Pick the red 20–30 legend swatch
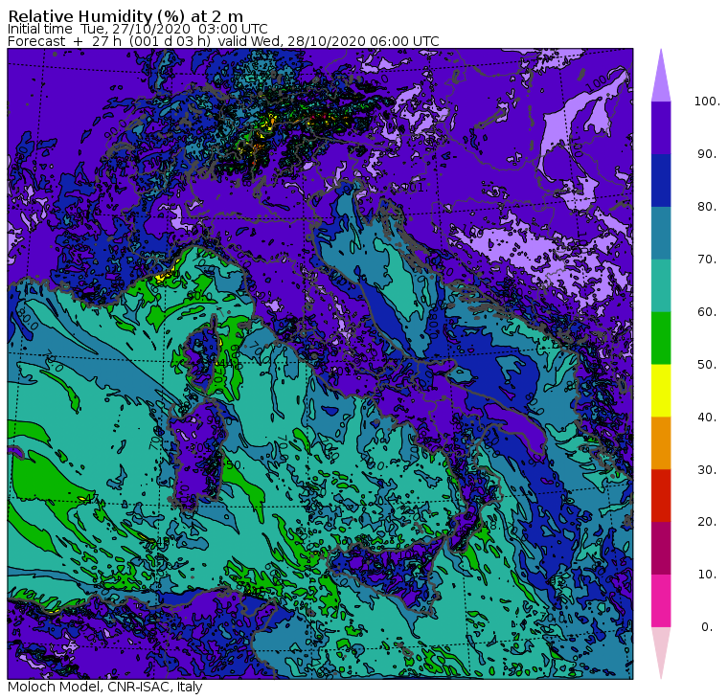728x700 pixels. pos(661,496)
